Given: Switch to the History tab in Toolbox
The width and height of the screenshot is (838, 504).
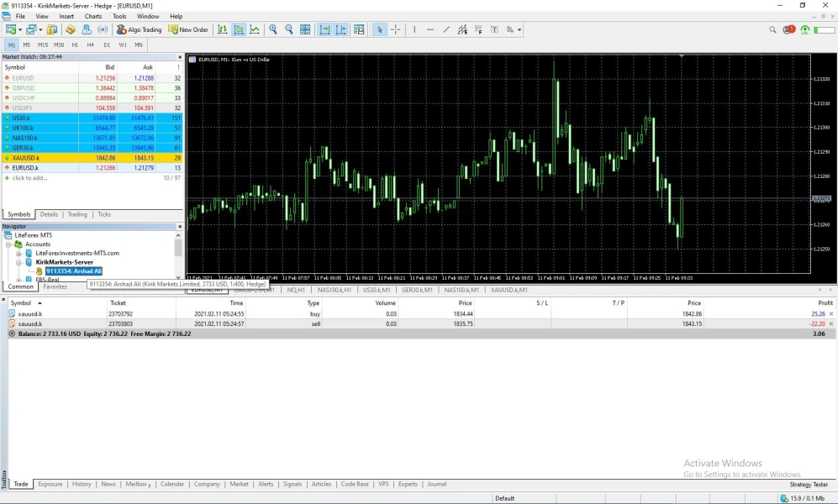Looking at the screenshot, I should pyautogui.click(x=82, y=484).
